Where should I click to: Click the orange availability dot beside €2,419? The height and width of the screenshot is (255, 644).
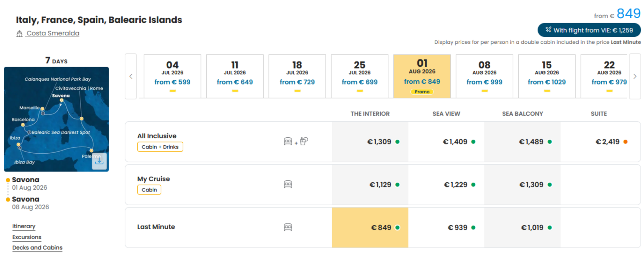pos(626,142)
